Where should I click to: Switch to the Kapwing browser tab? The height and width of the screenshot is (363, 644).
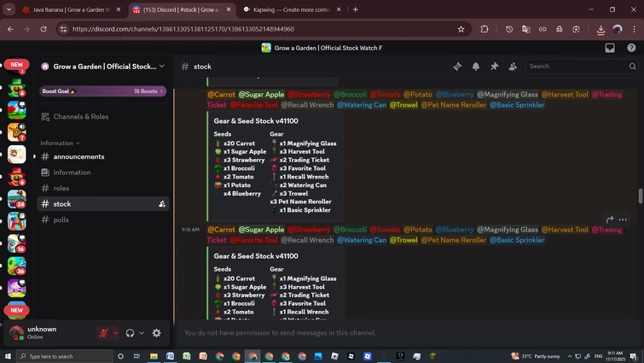click(292, 9)
